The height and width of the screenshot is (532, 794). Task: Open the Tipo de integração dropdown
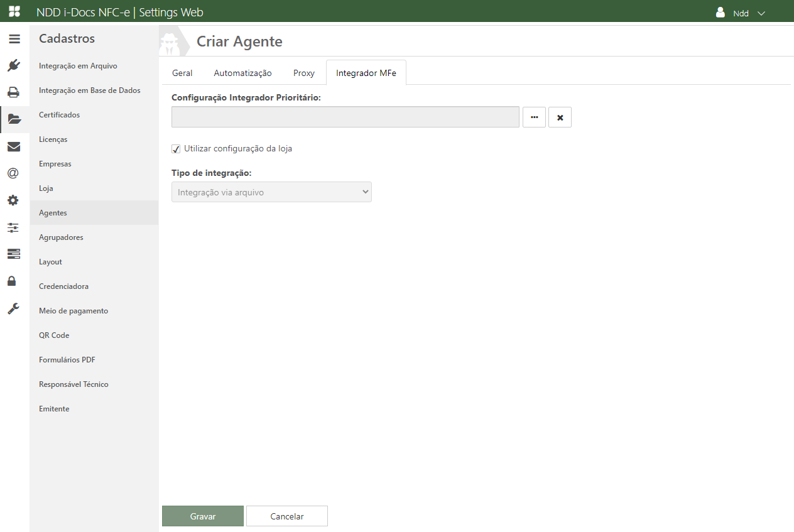[x=271, y=192]
